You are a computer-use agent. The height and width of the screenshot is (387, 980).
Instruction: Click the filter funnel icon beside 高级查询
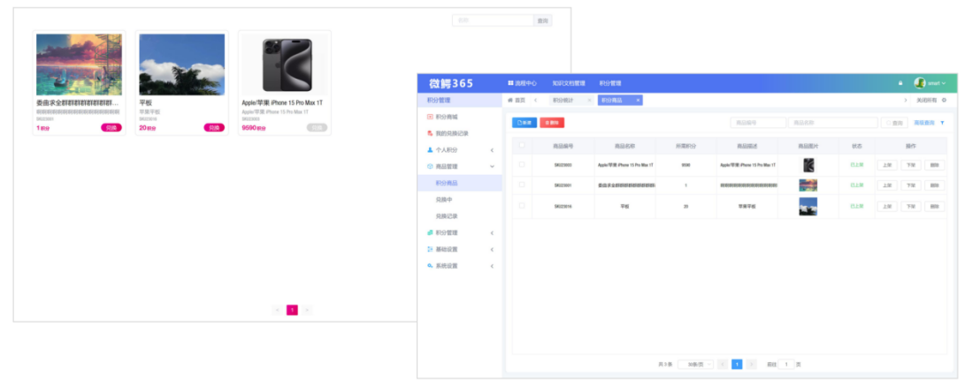click(x=942, y=123)
